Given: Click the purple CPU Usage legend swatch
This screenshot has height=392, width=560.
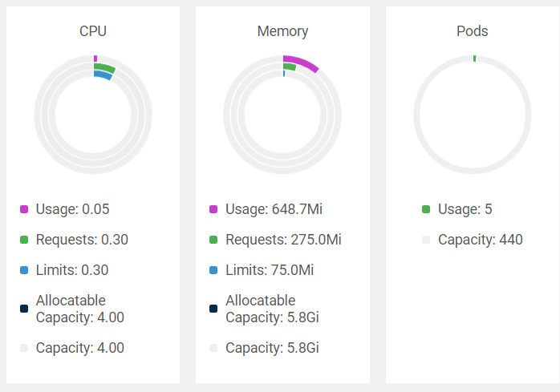Looking at the screenshot, I should 24,210.
